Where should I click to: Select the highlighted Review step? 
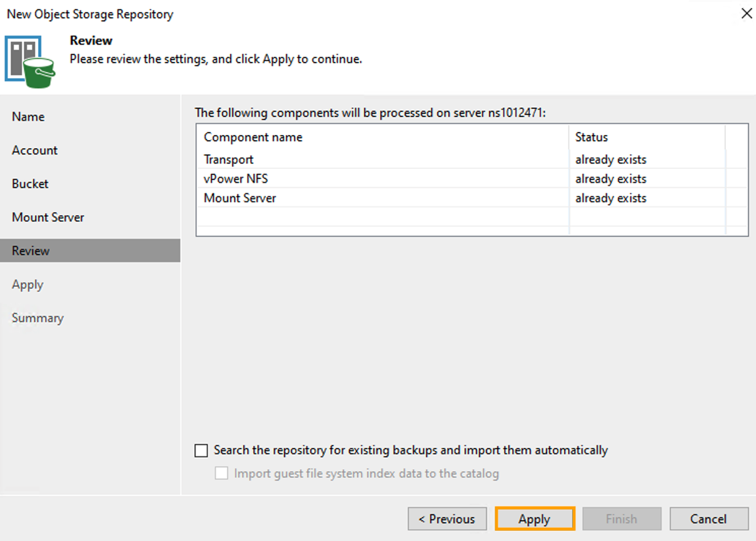(x=30, y=250)
